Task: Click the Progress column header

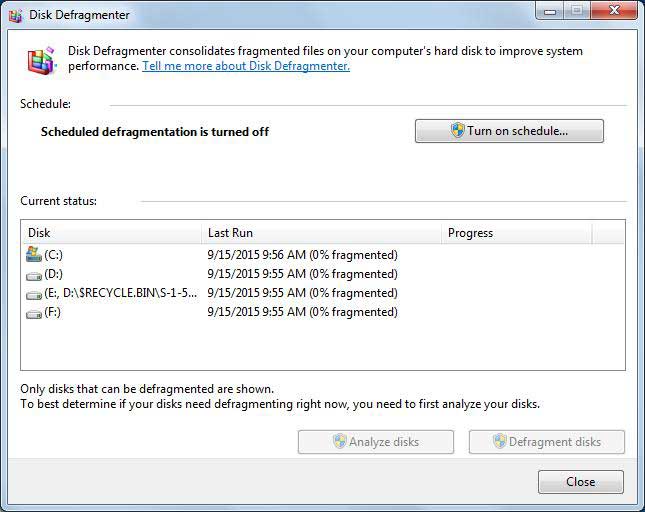Action: (x=517, y=232)
